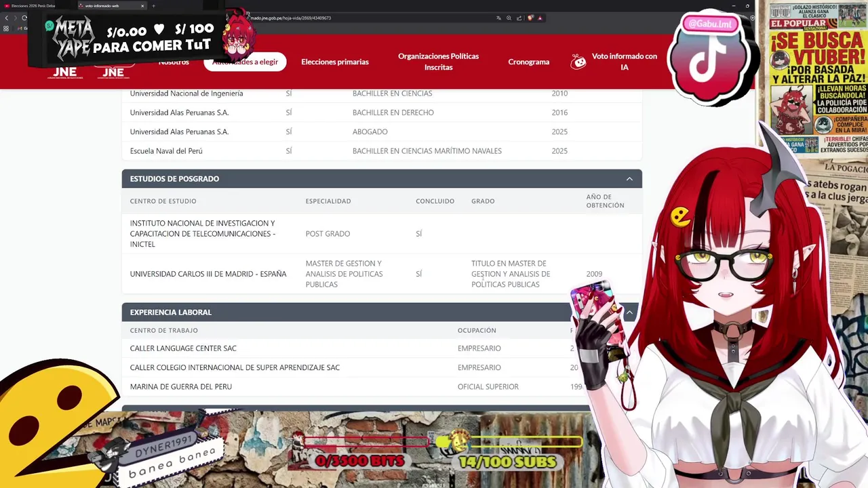Click the left JNE logo
868x488 pixels.
(65, 73)
